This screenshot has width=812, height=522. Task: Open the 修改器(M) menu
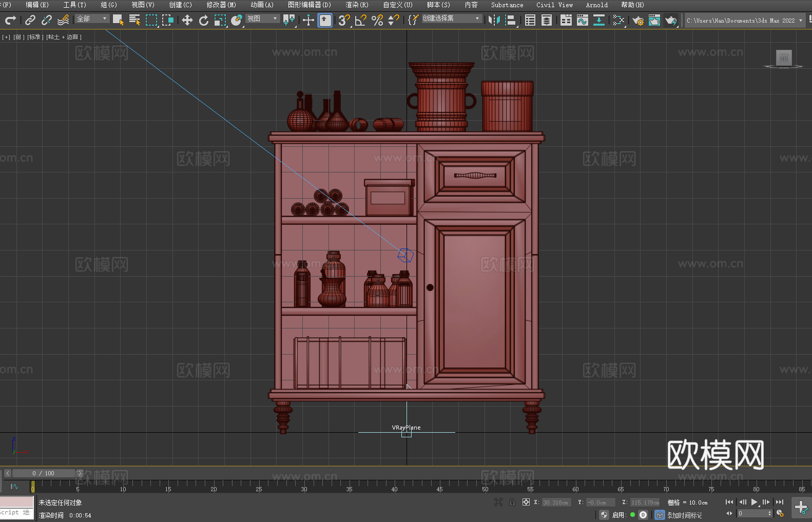click(221, 5)
